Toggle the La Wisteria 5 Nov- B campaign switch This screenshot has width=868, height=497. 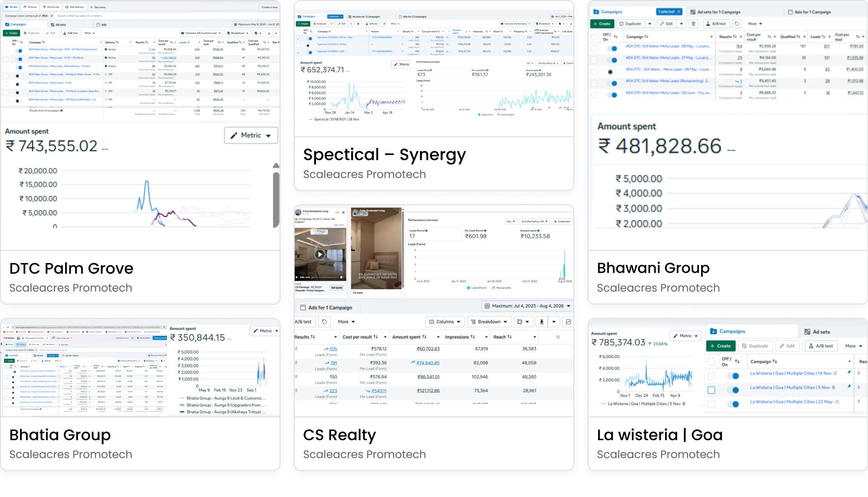coord(733,390)
